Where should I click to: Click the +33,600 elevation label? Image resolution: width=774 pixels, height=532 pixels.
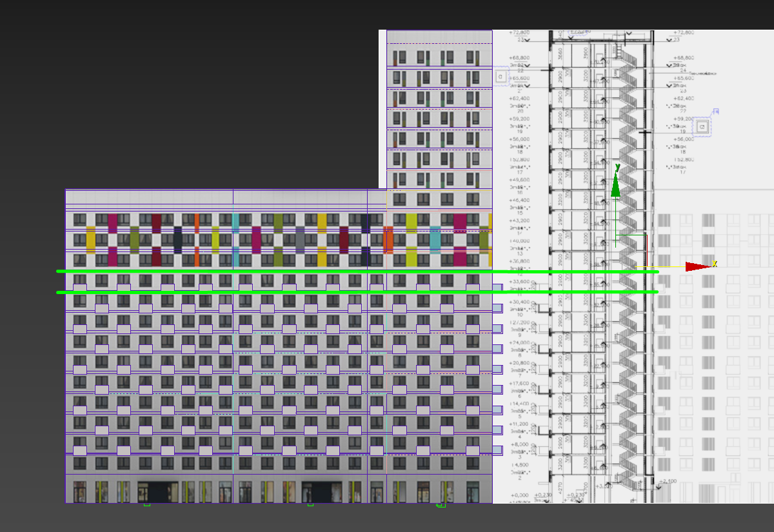coord(519,282)
